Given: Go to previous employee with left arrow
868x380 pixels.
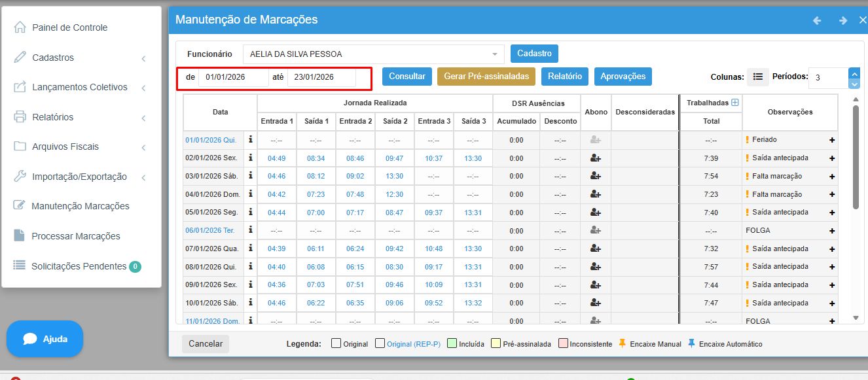Looking at the screenshot, I should click(817, 20).
